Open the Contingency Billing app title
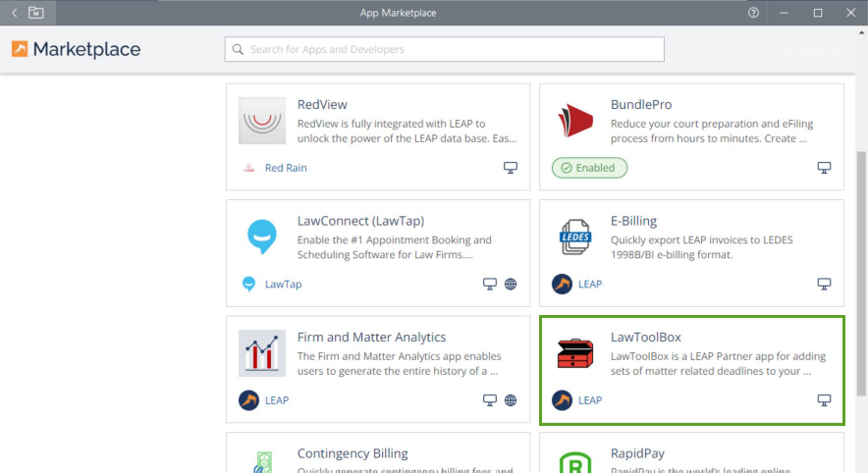Viewport: 868px width, 473px height. (353, 453)
